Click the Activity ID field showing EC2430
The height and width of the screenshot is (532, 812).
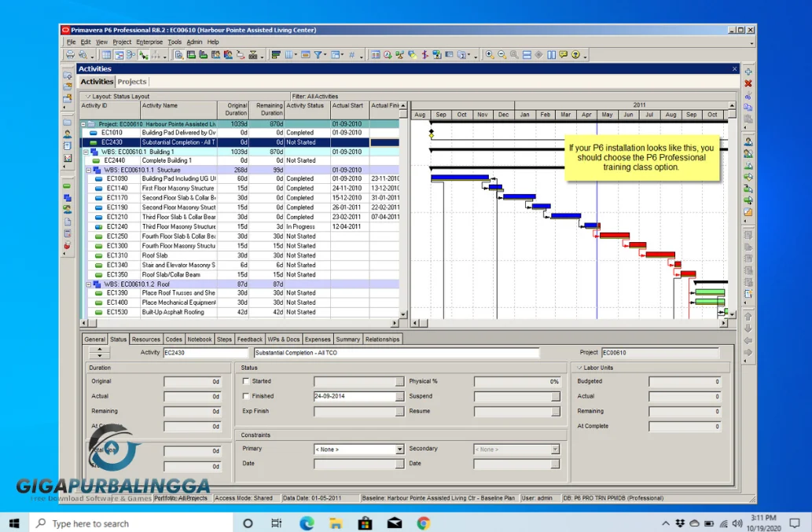[x=206, y=352]
